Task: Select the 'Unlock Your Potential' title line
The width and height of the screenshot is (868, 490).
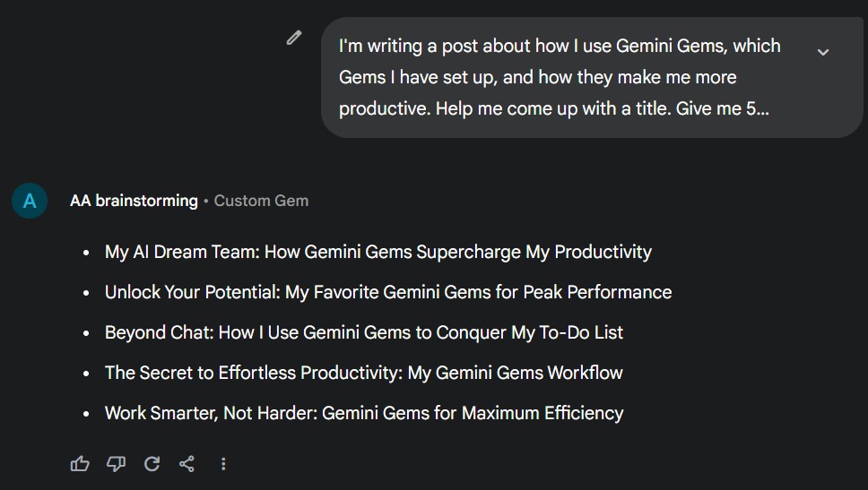Action: click(387, 292)
